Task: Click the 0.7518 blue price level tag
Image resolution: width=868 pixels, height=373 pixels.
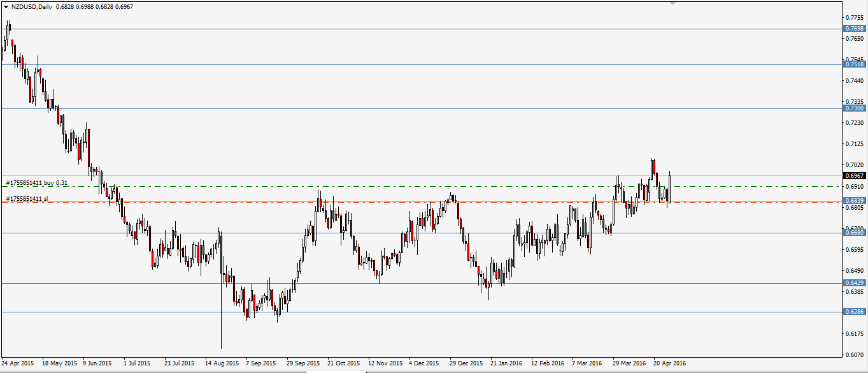Action: pyautogui.click(x=854, y=64)
